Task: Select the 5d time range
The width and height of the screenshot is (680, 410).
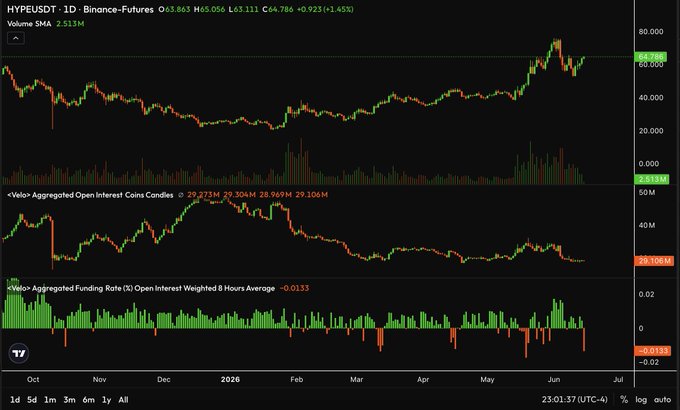Action: pyautogui.click(x=32, y=400)
